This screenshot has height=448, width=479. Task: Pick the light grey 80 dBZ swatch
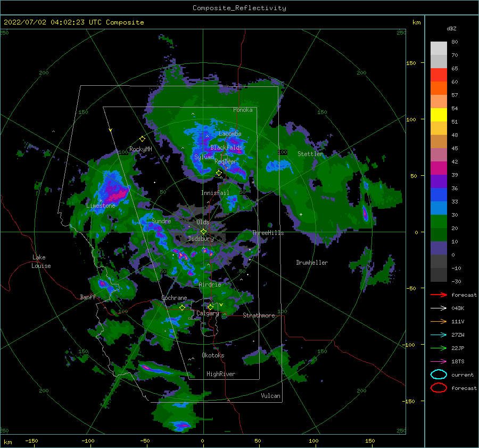[x=439, y=48]
